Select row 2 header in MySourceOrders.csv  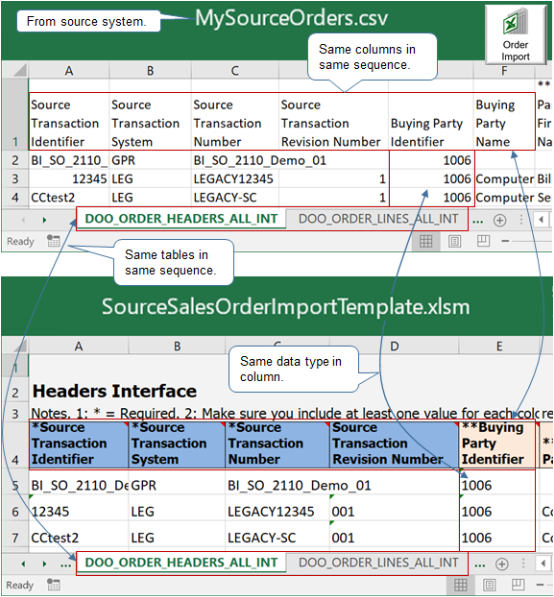point(15,160)
